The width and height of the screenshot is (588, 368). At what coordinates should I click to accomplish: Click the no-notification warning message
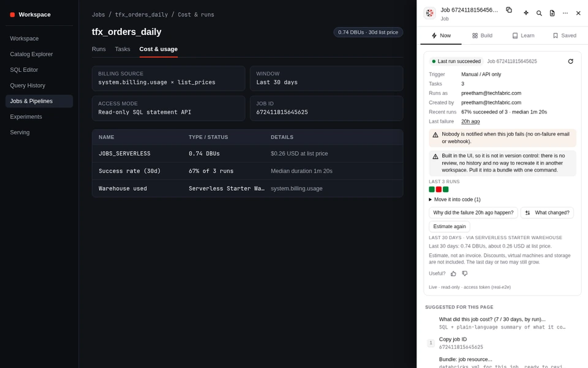(x=502, y=138)
